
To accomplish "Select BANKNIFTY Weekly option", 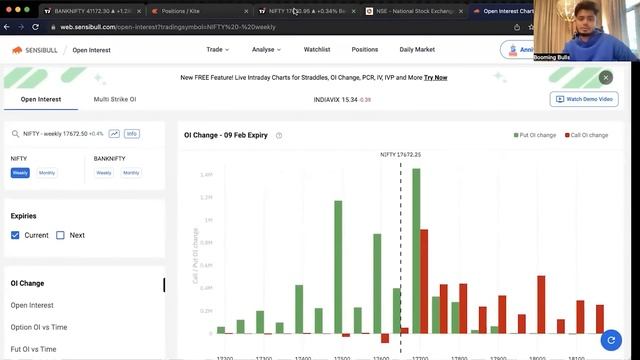I will click(x=104, y=173).
